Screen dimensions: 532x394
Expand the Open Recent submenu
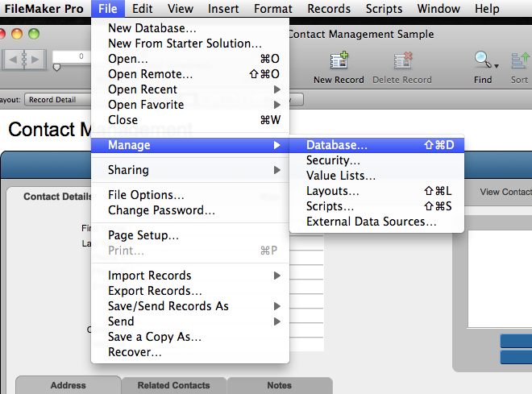tap(190, 89)
